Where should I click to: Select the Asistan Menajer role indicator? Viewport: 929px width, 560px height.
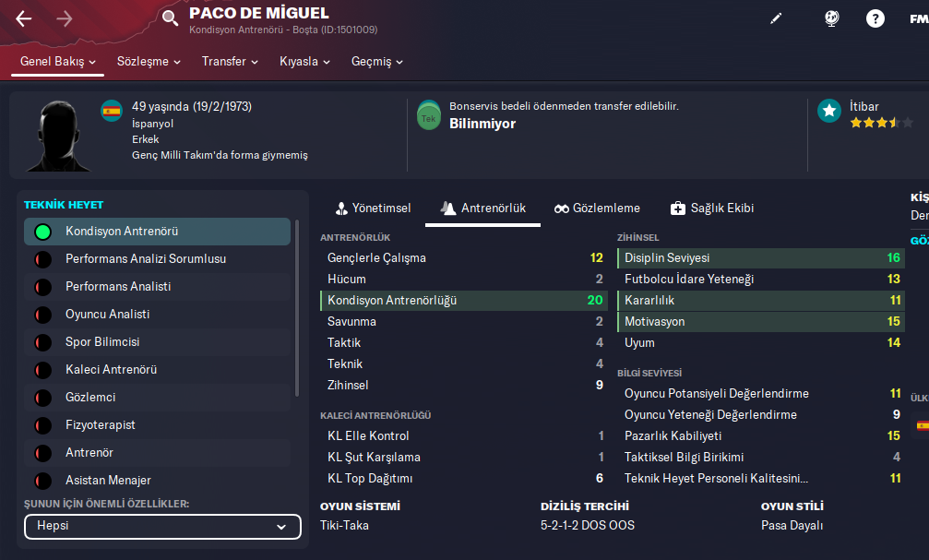tap(42, 481)
